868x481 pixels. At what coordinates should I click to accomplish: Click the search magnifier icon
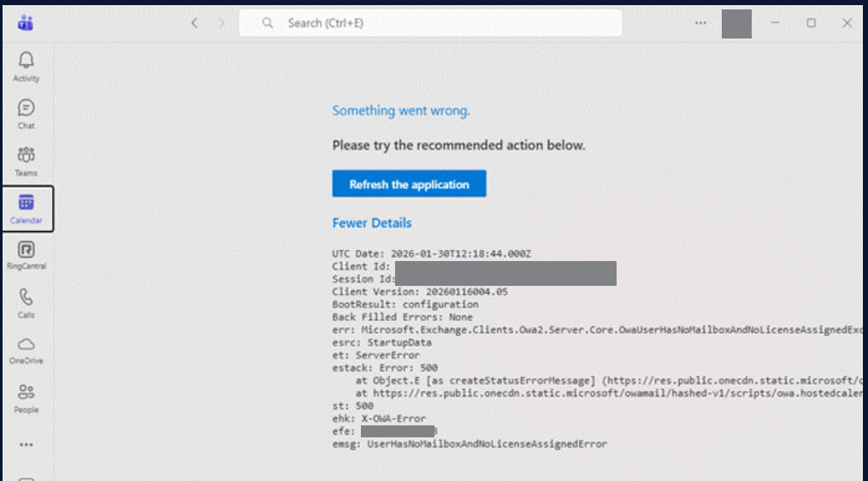[268, 23]
